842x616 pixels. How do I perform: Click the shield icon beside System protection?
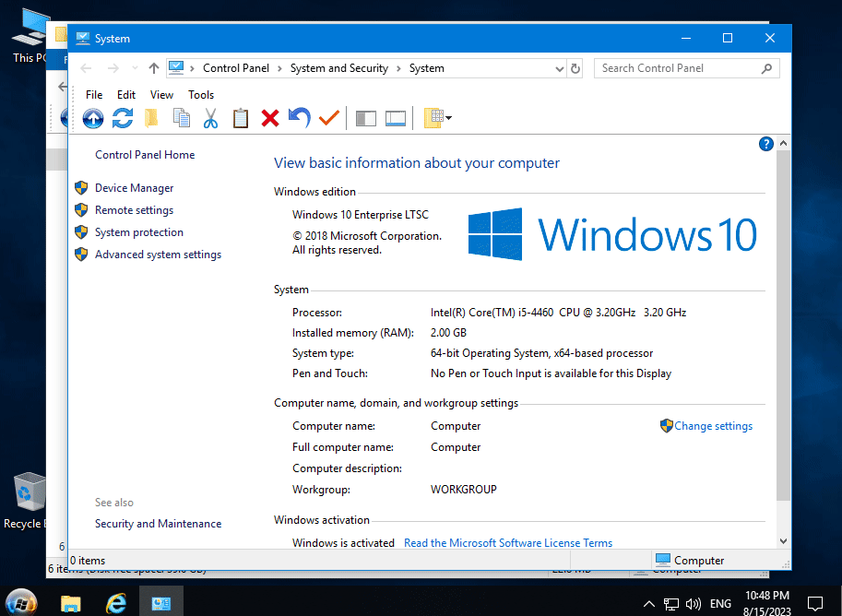81,232
